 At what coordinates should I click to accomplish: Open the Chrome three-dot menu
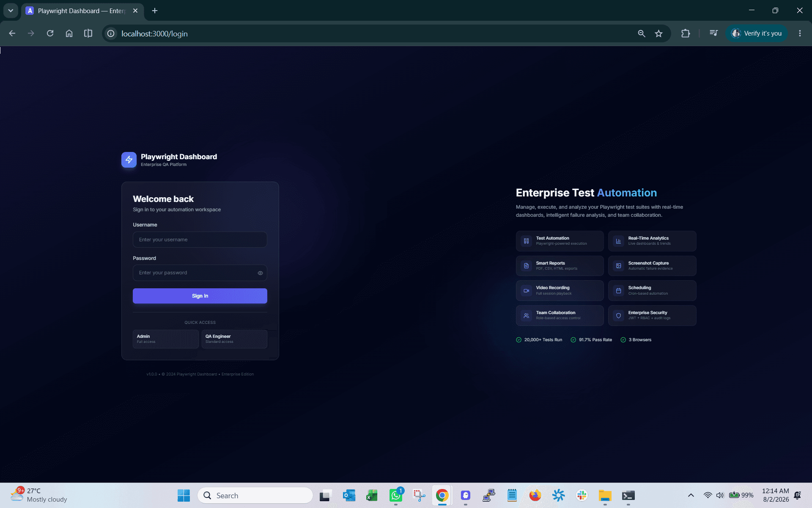(x=800, y=33)
